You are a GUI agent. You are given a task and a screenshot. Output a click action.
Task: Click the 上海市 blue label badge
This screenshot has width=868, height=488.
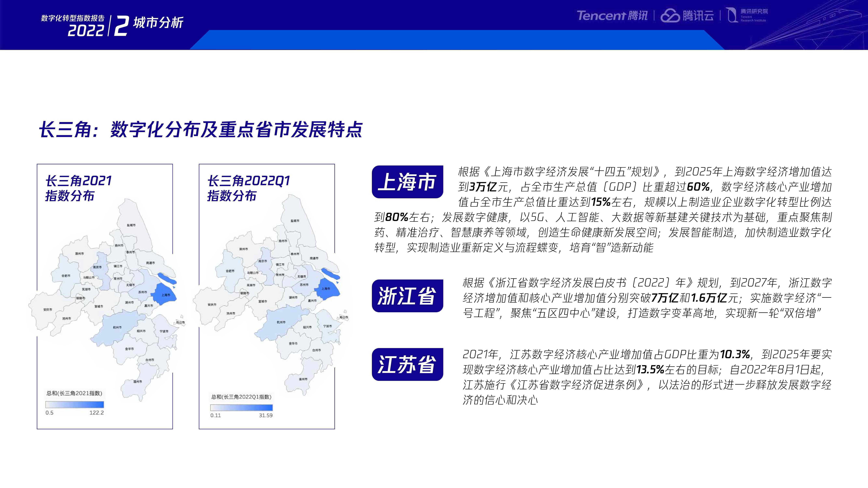point(407,182)
